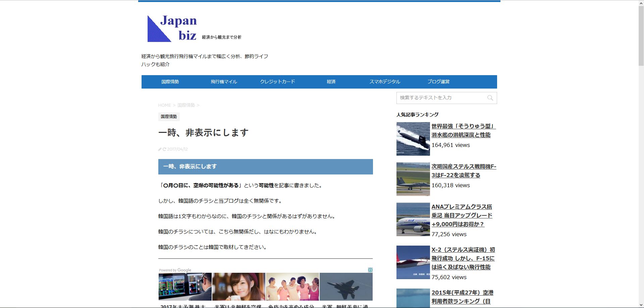The image size is (644, 308).
Task: Click the 国際情勢 category tag
Action: click(169, 117)
